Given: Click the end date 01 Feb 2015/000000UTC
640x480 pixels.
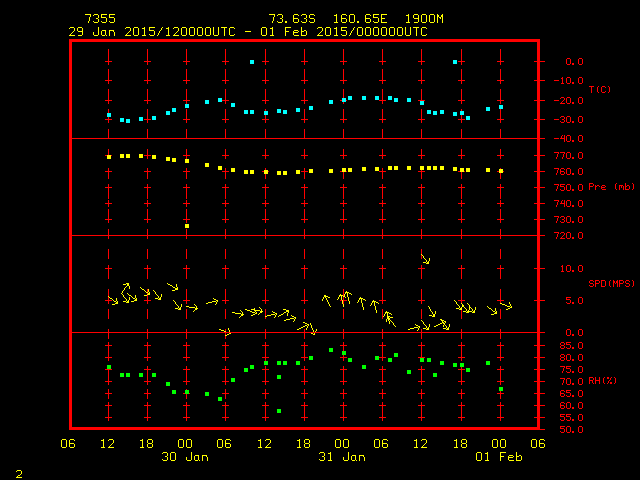Looking at the screenshot, I should pyautogui.click(x=344, y=32).
